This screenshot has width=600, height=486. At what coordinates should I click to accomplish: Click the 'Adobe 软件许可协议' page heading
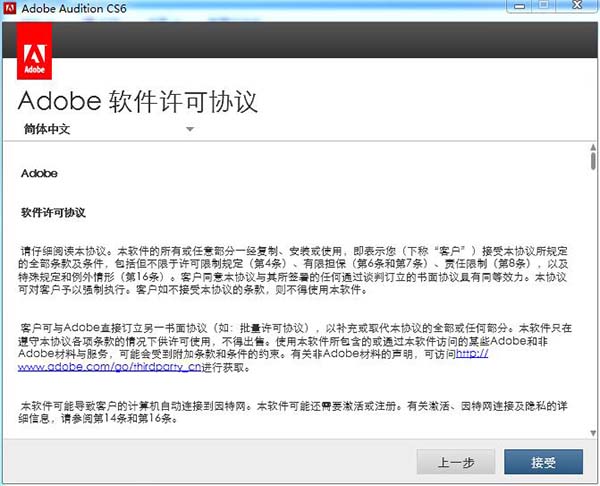138,101
